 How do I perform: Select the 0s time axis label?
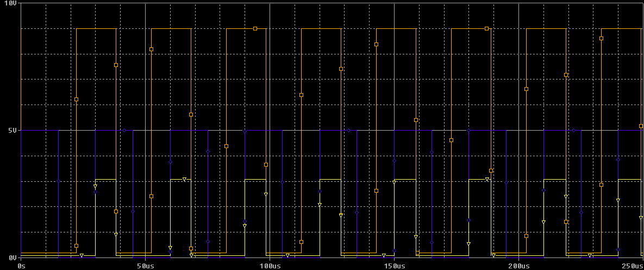click(x=23, y=266)
